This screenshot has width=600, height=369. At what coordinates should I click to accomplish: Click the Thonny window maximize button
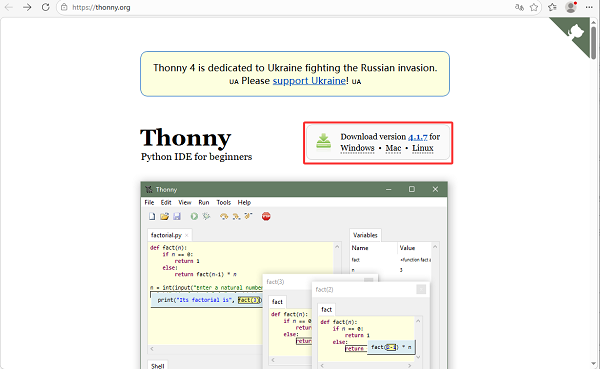coord(412,189)
